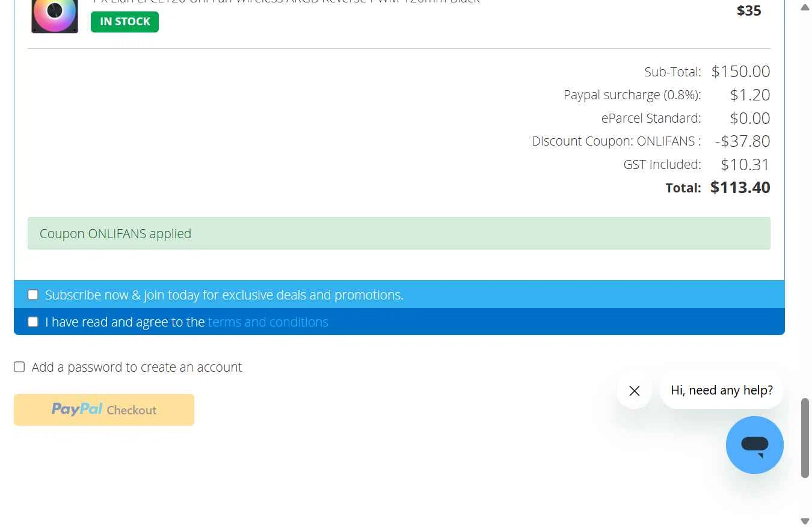This screenshot has width=812, height=528.
Task: Click the scrollbar down arrow
Action: tap(805, 521)
